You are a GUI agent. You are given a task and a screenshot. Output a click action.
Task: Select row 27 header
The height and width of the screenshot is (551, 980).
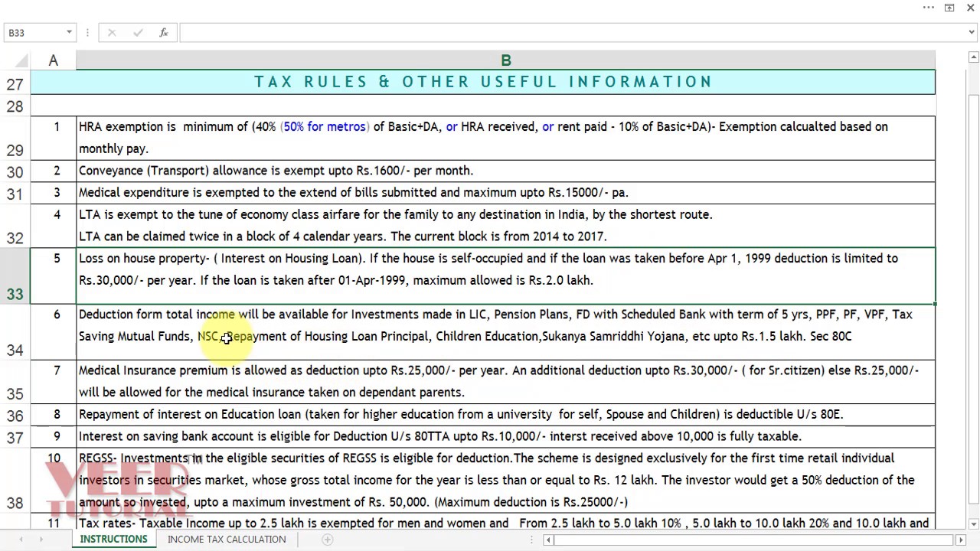click(15, 83)
